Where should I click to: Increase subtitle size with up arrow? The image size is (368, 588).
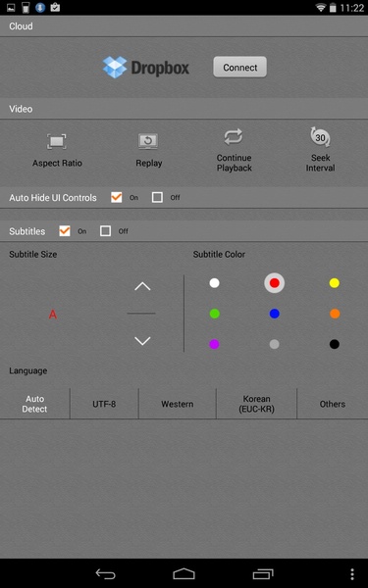[142, 286]
